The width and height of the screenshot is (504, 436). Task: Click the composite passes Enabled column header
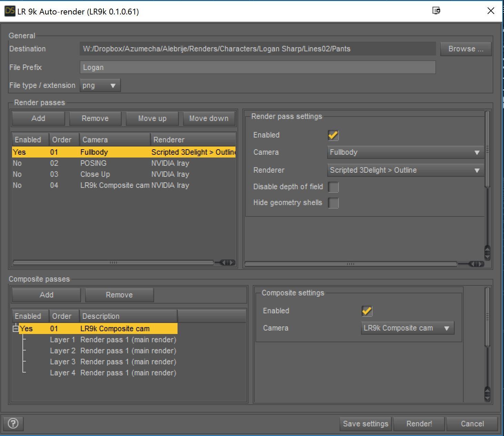pyautogui.click(x=30, y=316)
